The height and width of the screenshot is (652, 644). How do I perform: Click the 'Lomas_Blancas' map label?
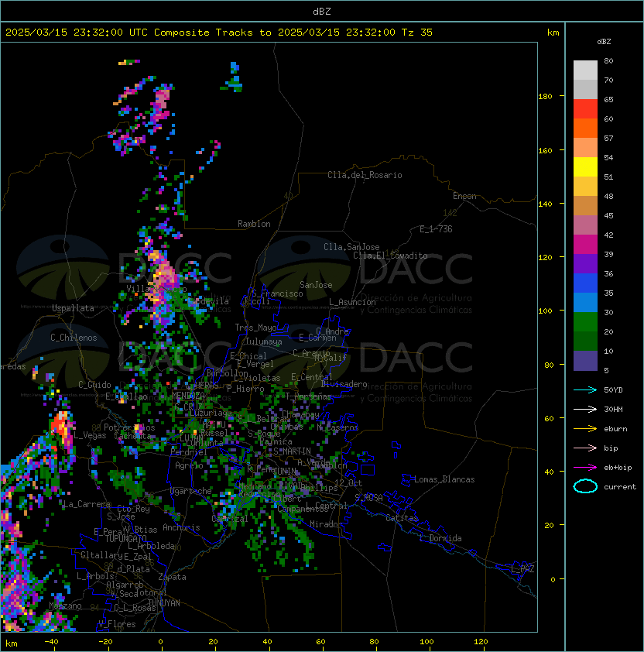tap(444, 479)
